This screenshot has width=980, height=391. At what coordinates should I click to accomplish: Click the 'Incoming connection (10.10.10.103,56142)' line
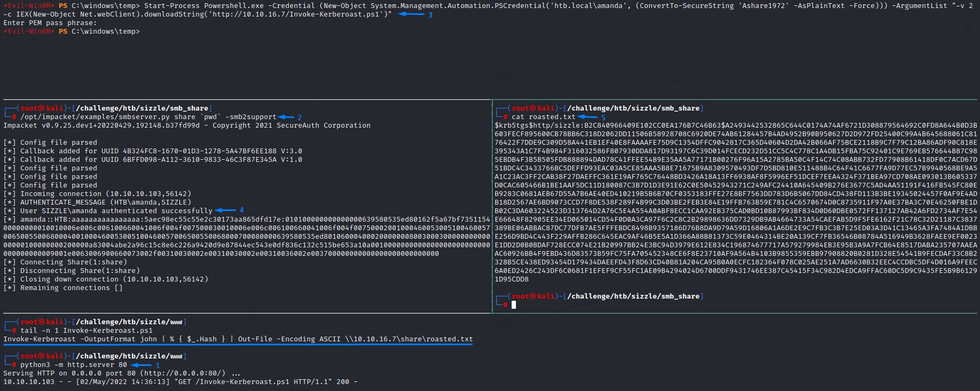(x=97, y=194)
